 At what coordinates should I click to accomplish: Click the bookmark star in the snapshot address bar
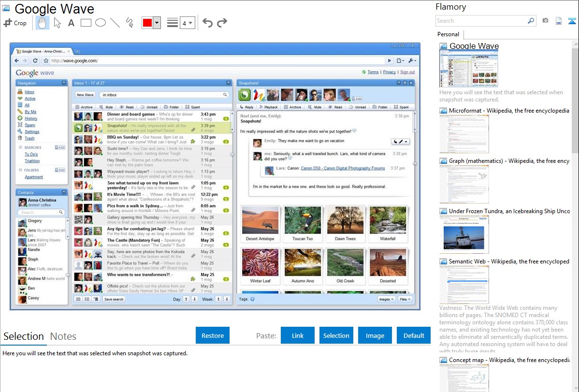click(x=46, y=60)
